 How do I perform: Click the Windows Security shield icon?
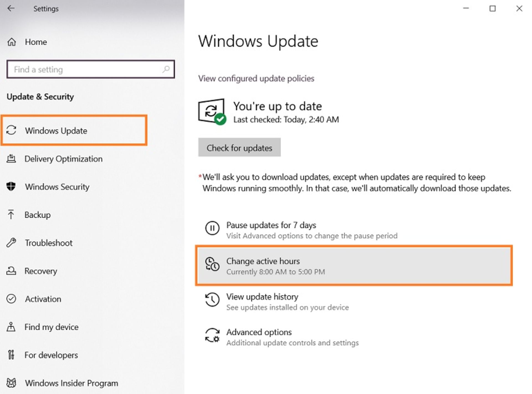pos(11,186)
